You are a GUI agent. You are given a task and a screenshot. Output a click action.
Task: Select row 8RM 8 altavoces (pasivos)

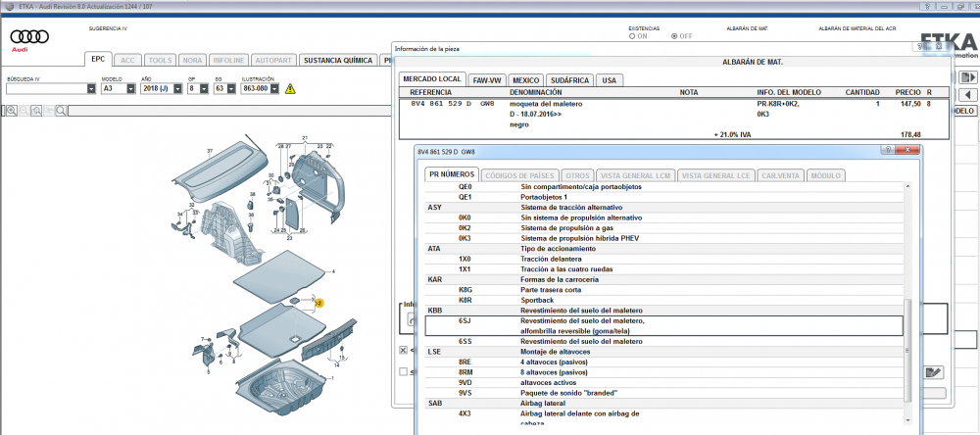point(663,372)
